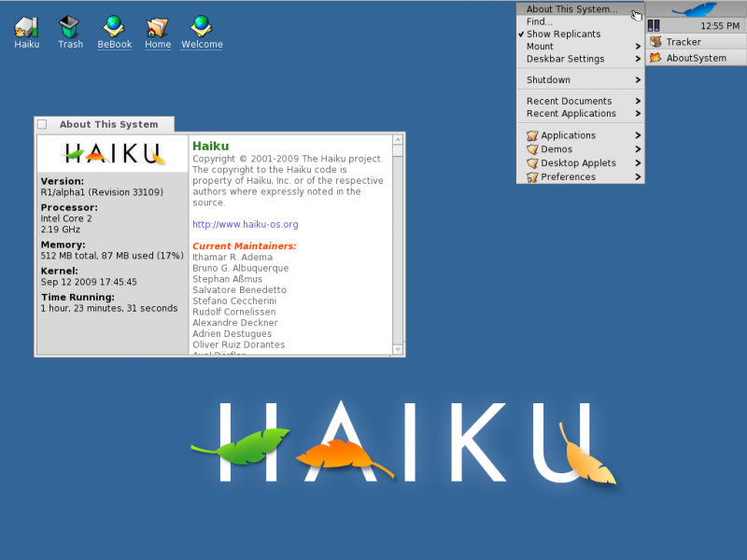Expand the Shutdown submenu arrow

click(638, 80)
